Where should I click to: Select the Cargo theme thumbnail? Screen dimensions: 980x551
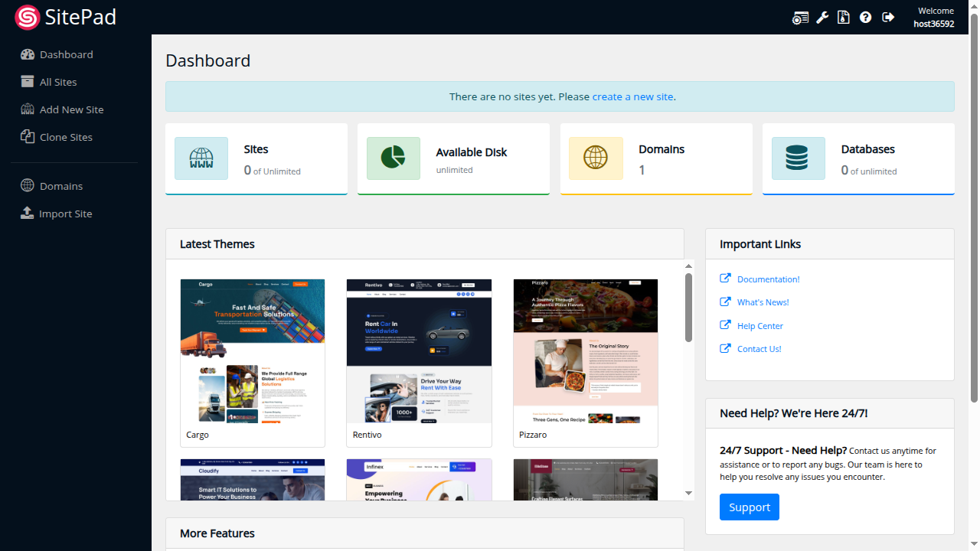point(253,351)
